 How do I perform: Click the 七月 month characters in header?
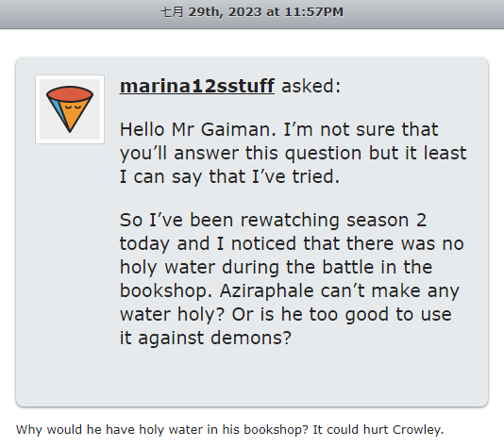172,12
